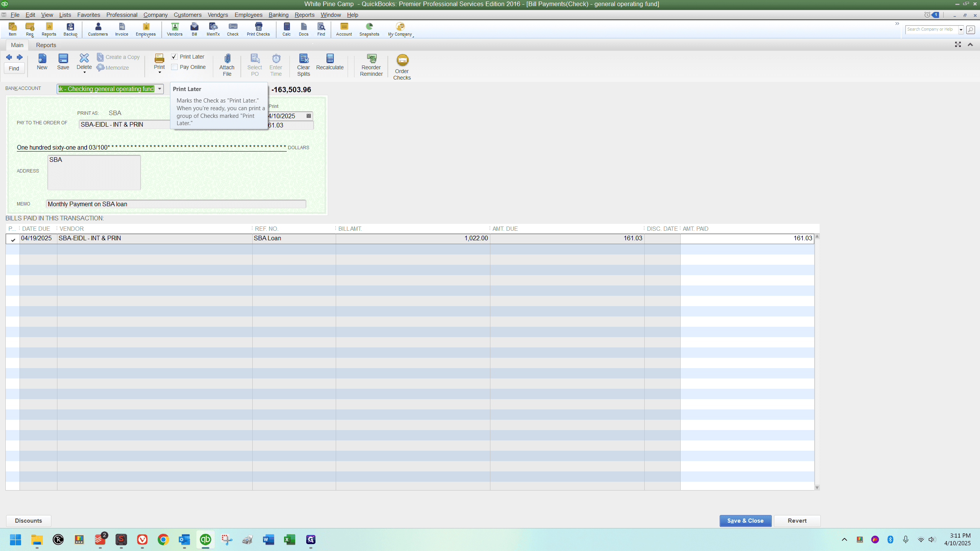Open the Windows Start menu
The width and height of the screenshot is (980, 551).
(16, 540)
